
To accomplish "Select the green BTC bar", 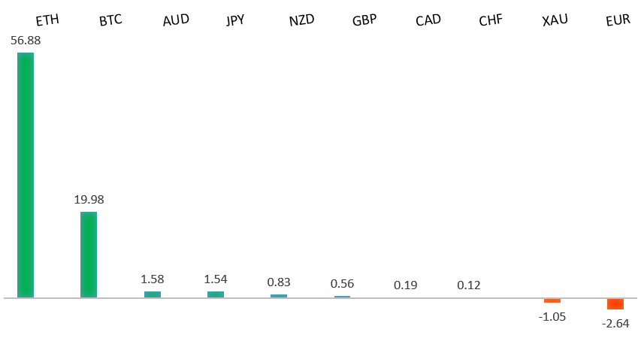I will tap(89, 255).
